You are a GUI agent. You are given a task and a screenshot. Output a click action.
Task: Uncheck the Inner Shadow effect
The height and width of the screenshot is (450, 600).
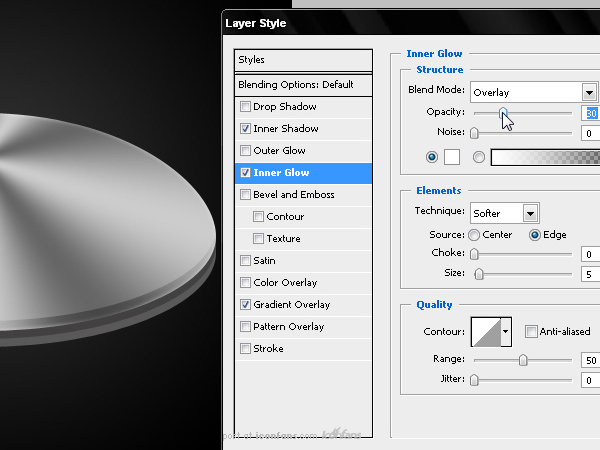tap(245, 129)
